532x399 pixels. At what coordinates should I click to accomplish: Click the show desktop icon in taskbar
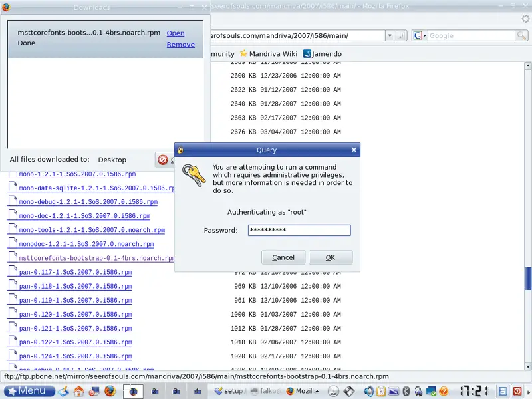click(64, 391)
